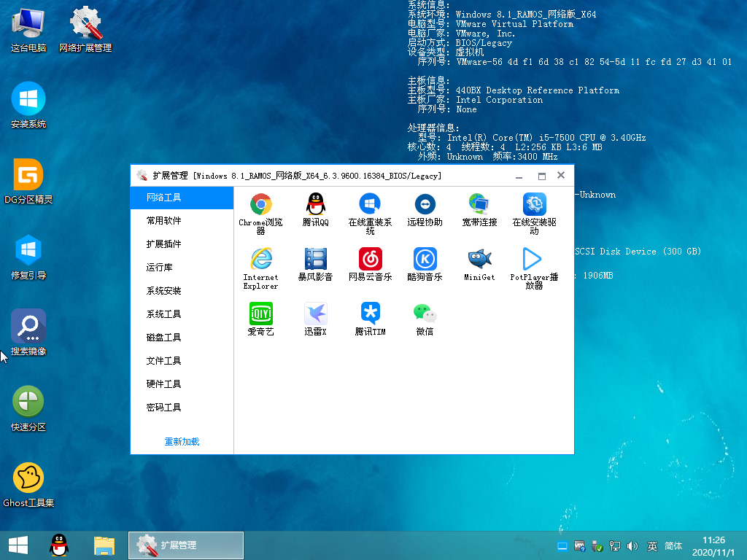This screenshot has width=747, height=560.
Task: Click the safely remove hardware tray icon
Action: point(597,546)
